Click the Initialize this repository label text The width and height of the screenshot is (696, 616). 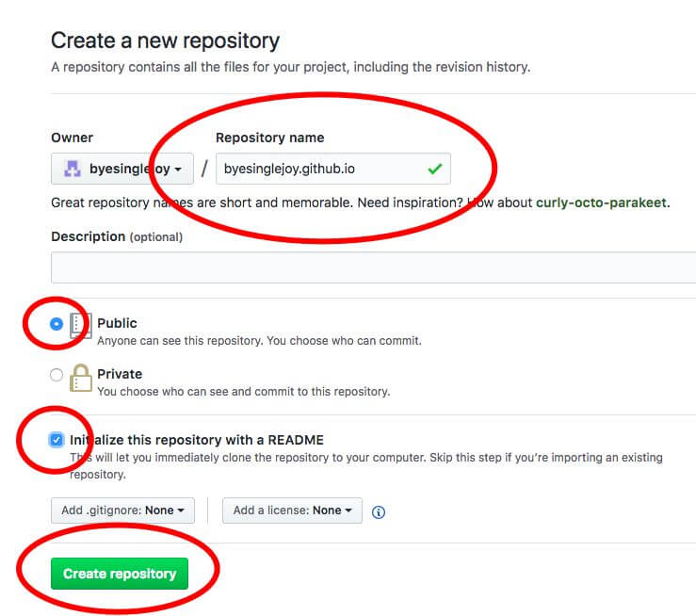click(x=198, y=440)
